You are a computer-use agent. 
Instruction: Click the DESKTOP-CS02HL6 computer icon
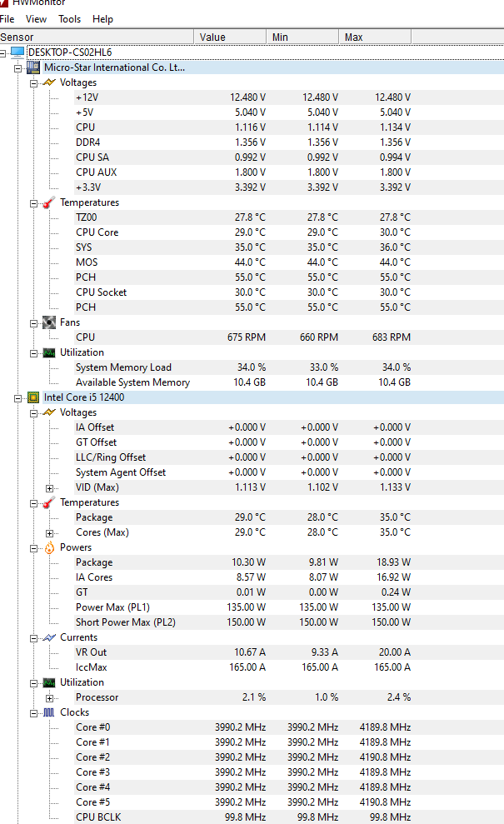17,52
